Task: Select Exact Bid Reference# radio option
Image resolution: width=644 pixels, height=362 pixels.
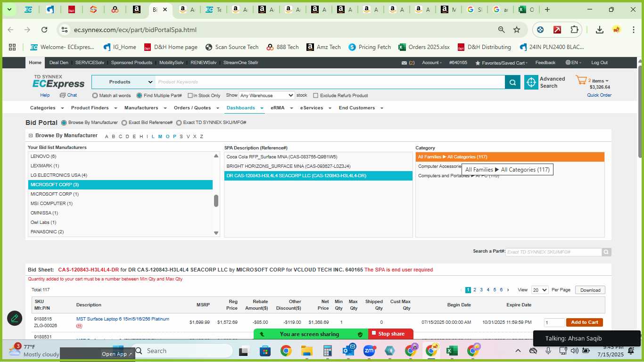Action: coord(124,123)
